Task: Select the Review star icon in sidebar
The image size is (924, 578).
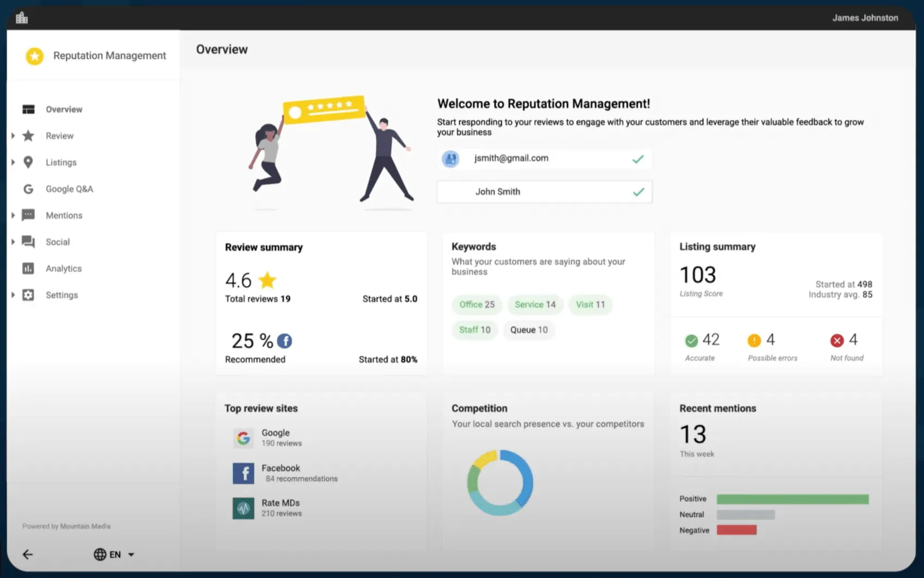Action: pos(27,136)
